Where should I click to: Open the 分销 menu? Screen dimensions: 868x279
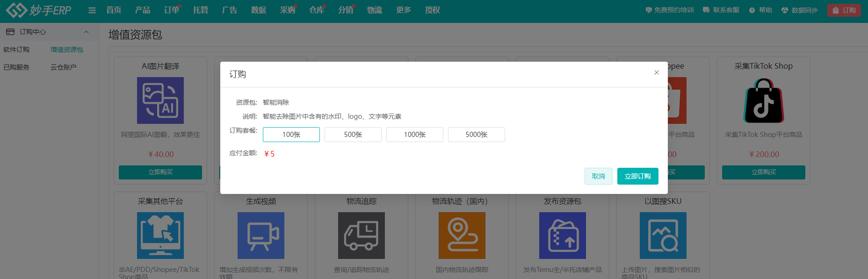[x=346, y=10]
